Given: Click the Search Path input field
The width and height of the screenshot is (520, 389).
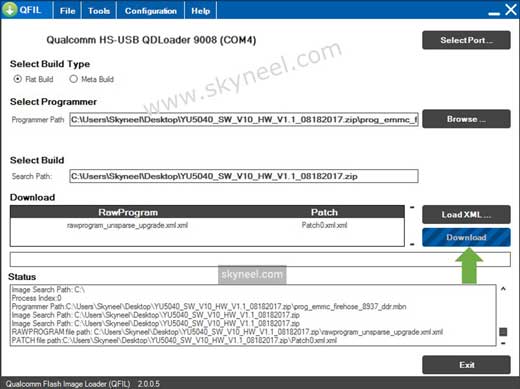Looking at the screenshot, I should coord(244,176).
